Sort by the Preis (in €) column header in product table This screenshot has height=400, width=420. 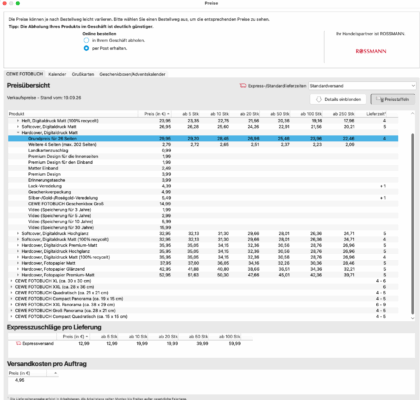pos(156,114)
